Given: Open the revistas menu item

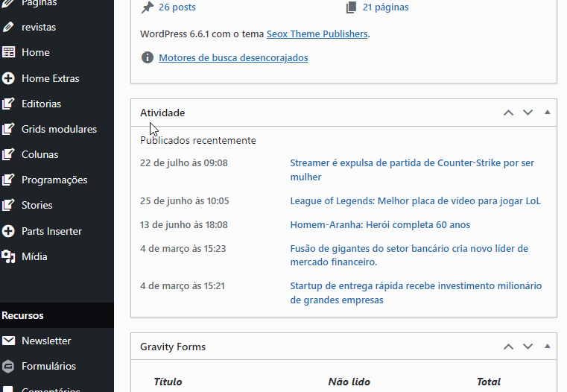Looking at the screenshot, I should coord(39,27).
